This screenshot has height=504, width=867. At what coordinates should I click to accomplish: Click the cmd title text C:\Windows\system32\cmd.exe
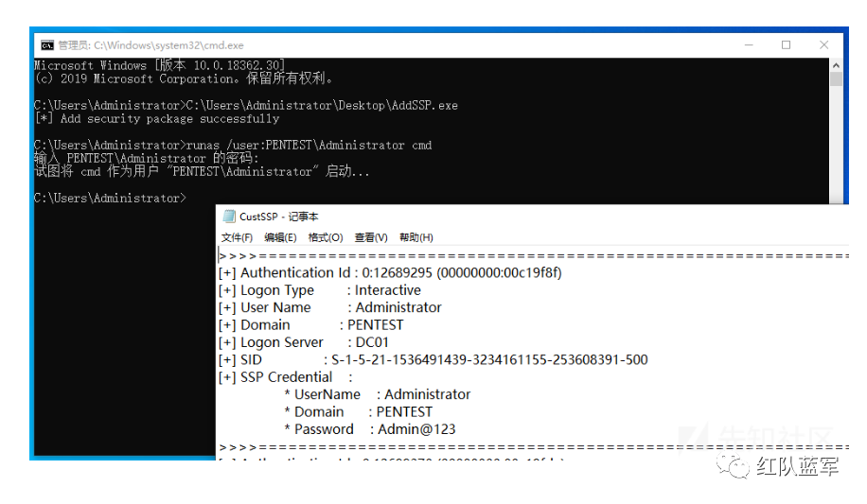tap(168, 45)
